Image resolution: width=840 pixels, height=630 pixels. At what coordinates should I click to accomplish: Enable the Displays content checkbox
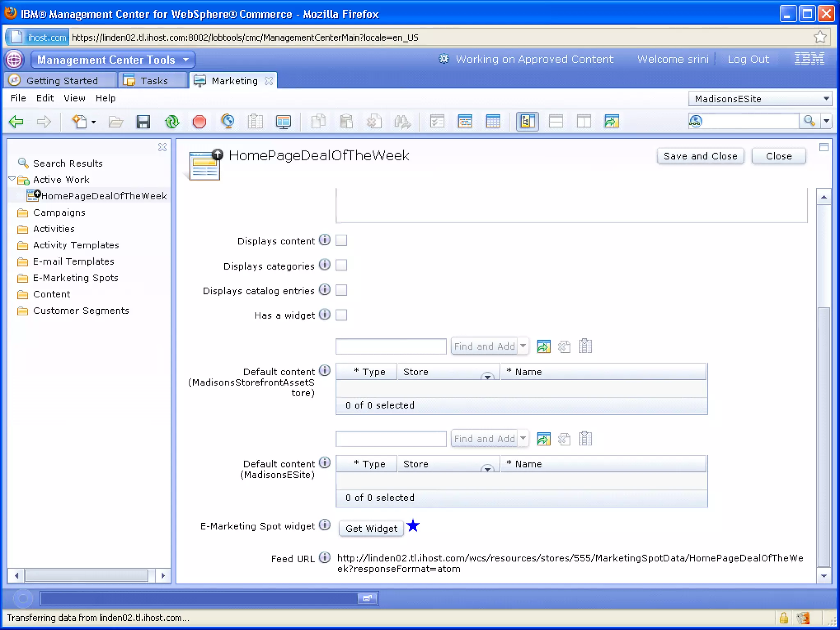click(x=341, y=240)
